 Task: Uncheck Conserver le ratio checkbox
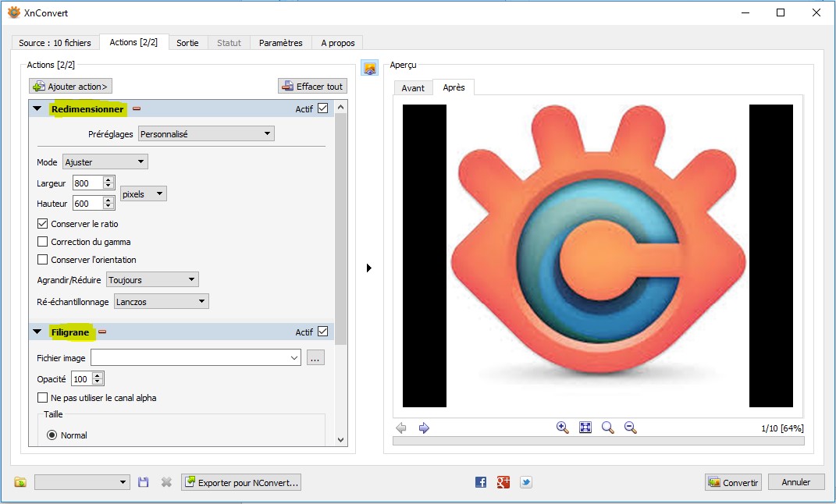43,224
